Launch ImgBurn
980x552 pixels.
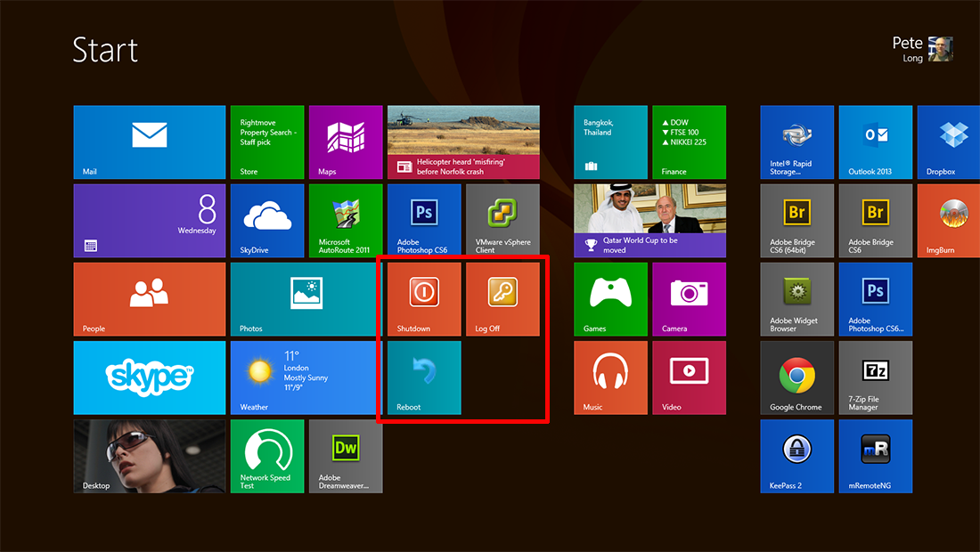[949, 221]
